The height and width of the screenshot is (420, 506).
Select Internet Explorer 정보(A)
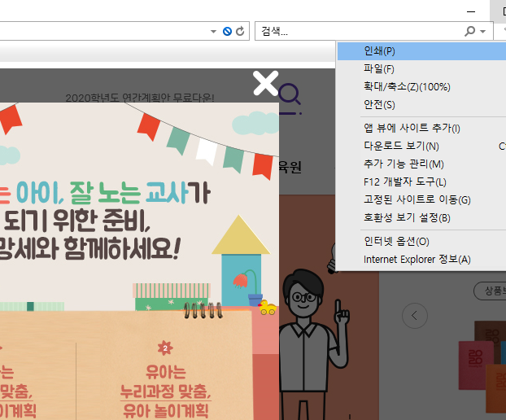[x=421, y=260]
